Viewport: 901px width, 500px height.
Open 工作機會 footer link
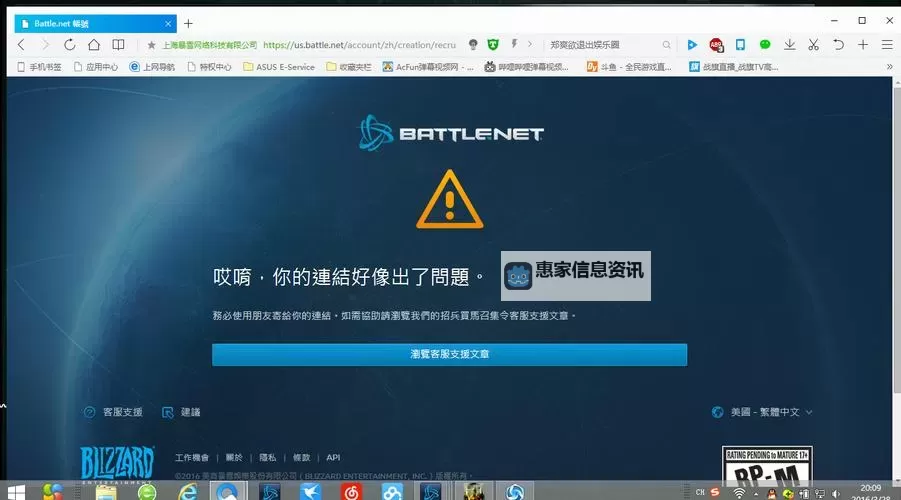(192, 457)
